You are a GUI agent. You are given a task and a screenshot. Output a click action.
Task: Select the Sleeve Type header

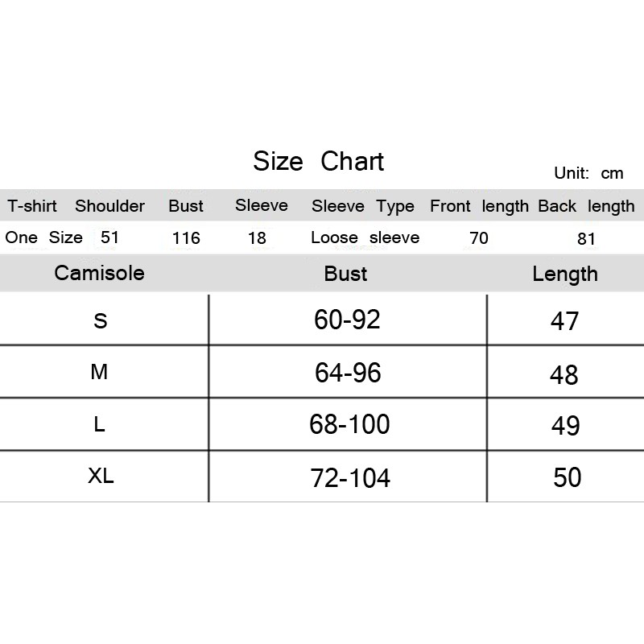point(363,206)
